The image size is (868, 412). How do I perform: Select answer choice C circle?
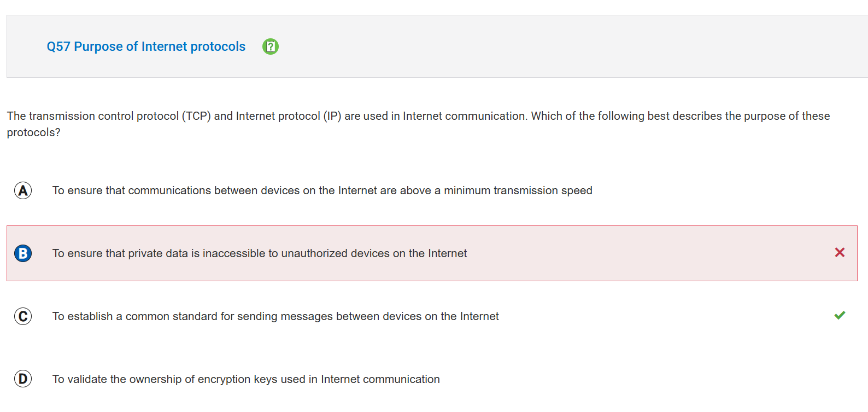pos(23,316)
